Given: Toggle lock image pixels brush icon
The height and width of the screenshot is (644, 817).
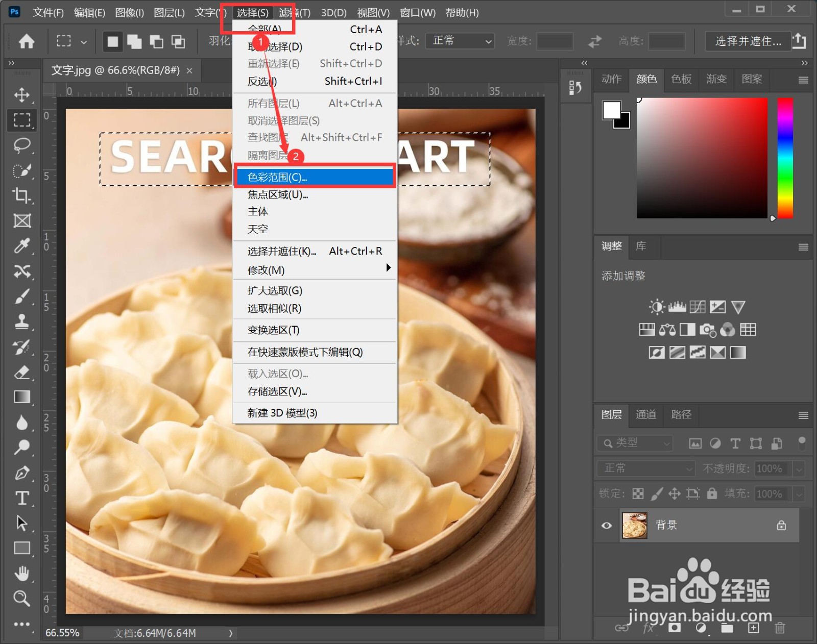Looking at the screenshot, I should (x=657, y=493).
